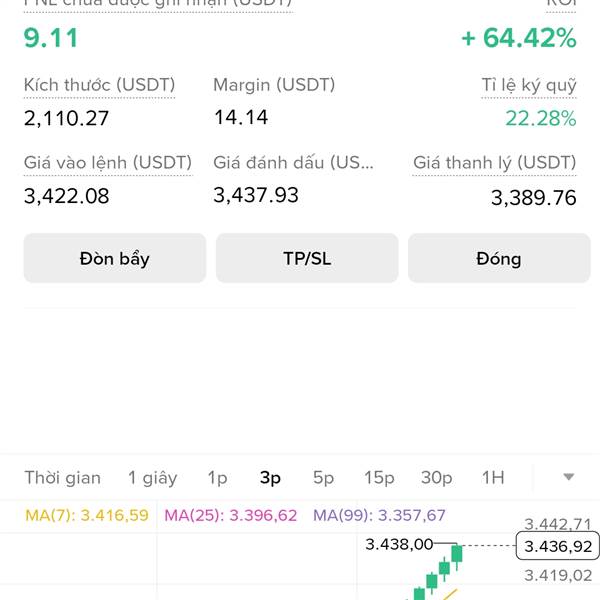Tap the current price tag 3.436,92

click(555, 547)
